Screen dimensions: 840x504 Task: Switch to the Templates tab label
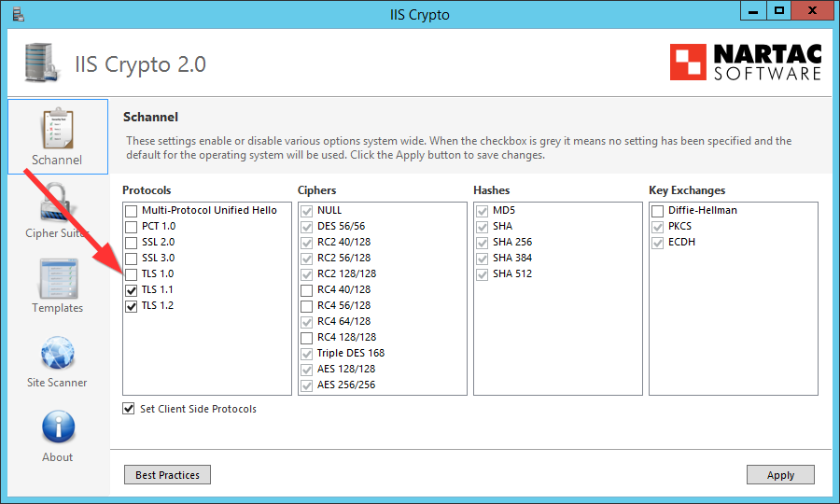57,308
